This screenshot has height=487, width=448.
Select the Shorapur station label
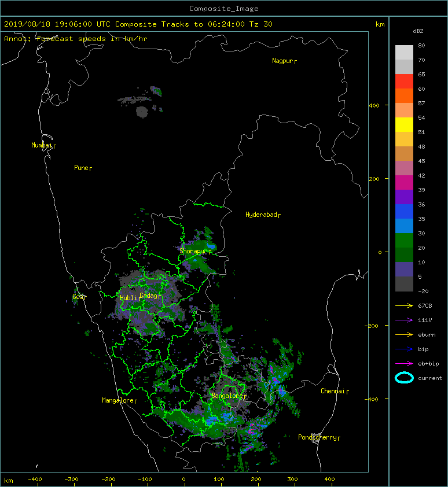click(195, 251)
